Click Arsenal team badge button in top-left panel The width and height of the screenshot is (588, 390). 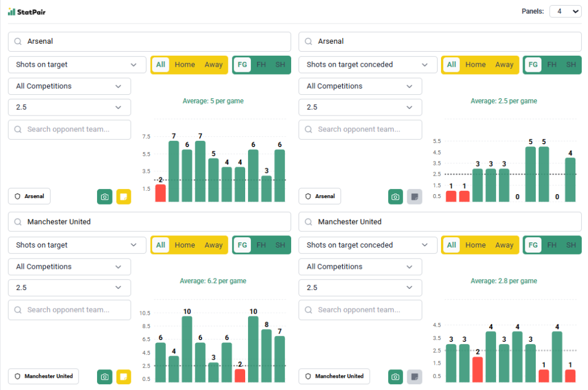pos(29,196)
